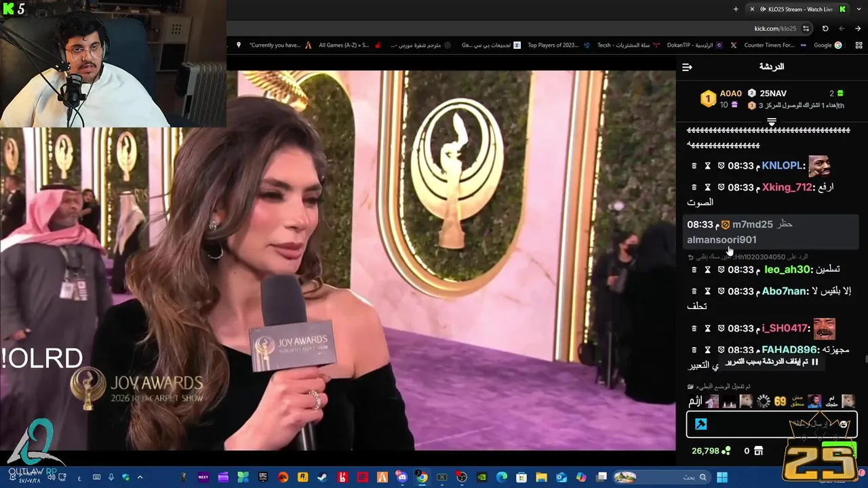Open a new browser tab

pos(736,9)
